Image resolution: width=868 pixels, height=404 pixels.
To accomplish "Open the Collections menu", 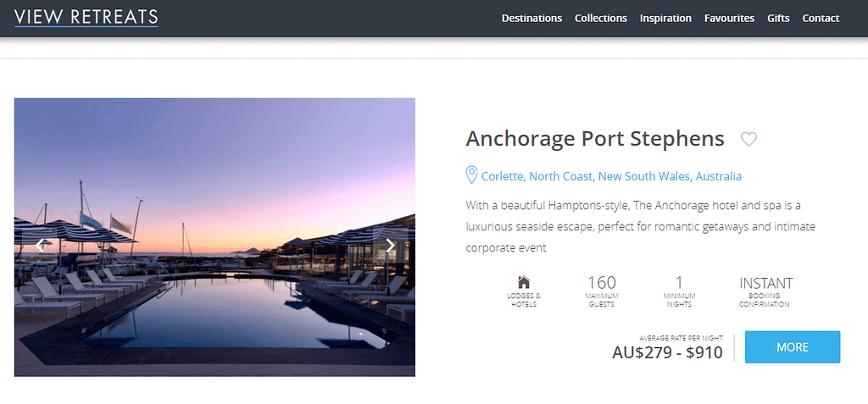I will point(600,18).
